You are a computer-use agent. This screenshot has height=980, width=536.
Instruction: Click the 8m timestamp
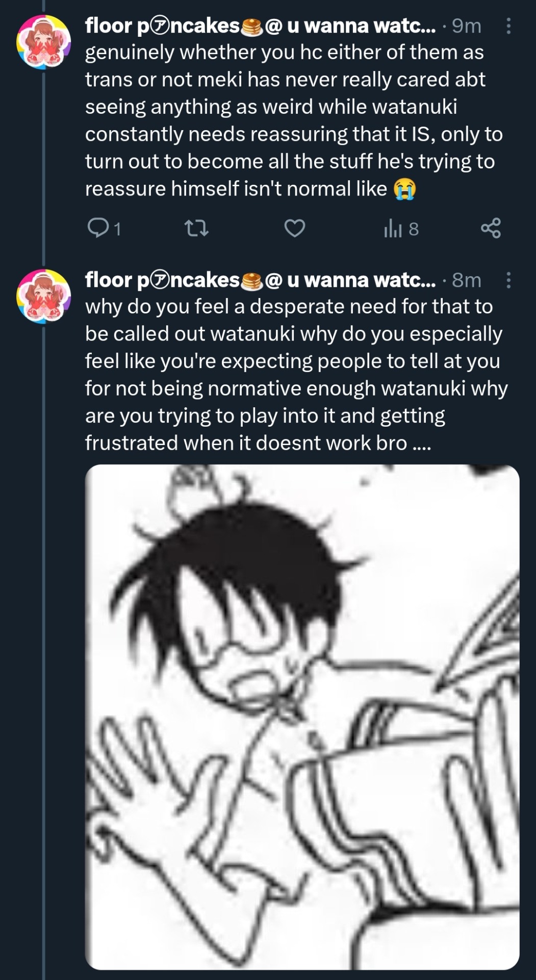click(x=467, y=280)
